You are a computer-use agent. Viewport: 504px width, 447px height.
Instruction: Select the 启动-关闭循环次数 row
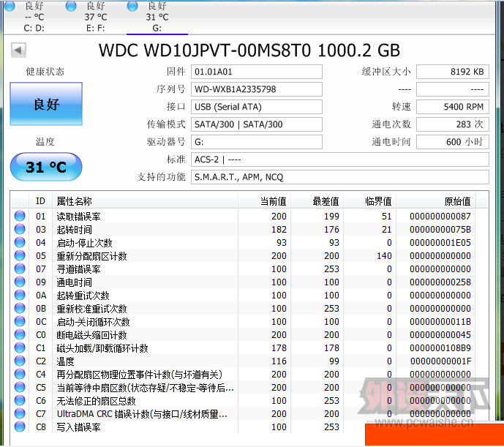pyautogui.click(x=244, y=322)
